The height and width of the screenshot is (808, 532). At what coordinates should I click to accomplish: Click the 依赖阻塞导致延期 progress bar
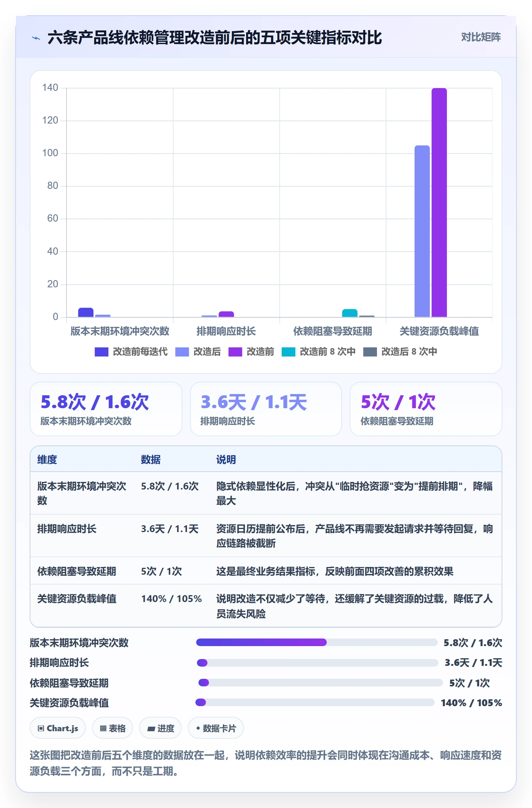pyautogui.click(x=320, y=683)
